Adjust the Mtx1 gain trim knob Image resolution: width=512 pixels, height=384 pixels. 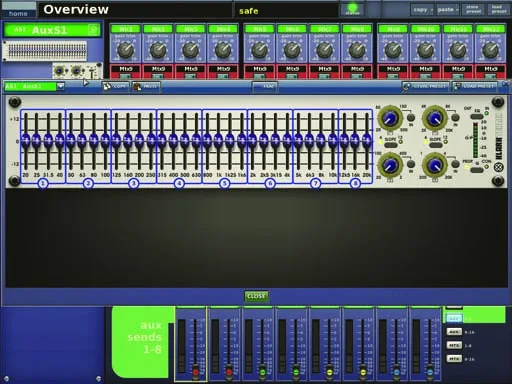click(x=126, y=50)
